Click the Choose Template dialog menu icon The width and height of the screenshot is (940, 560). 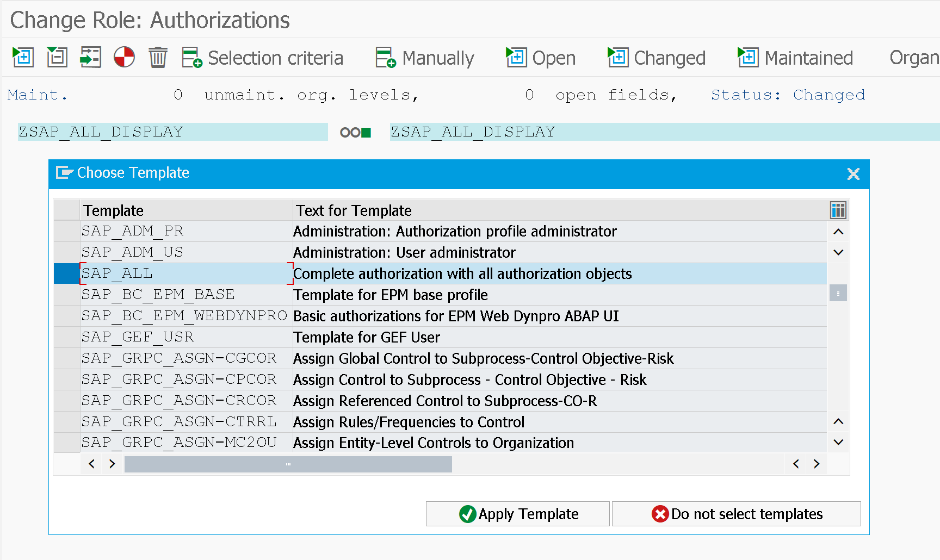(x=64, y=173)
